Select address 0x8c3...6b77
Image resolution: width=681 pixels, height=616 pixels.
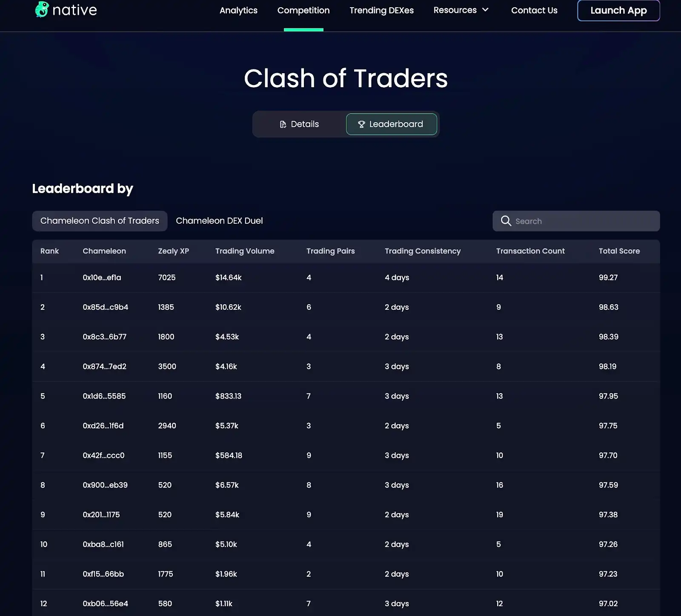click(105, 337)
